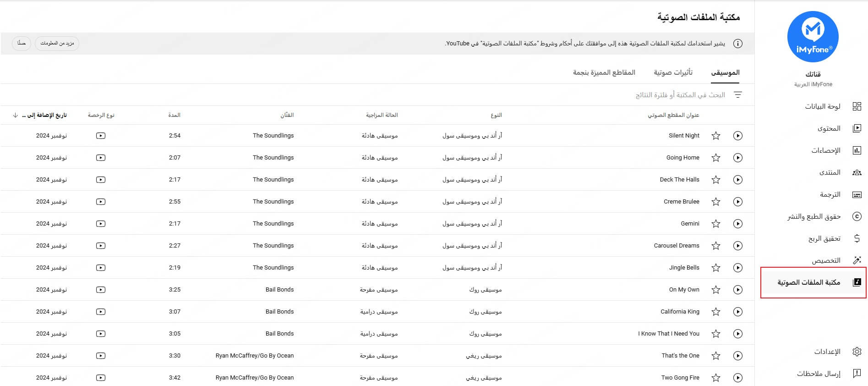Viewport: 868px width, 386px height.
Task: Click موسيقى درامية mood in California King row
Action: click(x=379, y=312)
